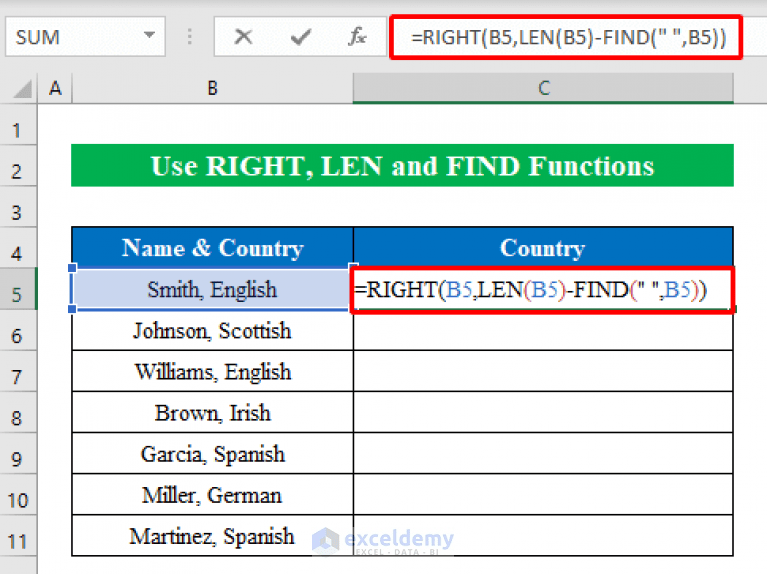Screen dimensions: 767x574
Task: Select row 9 header
Action: 18,454
